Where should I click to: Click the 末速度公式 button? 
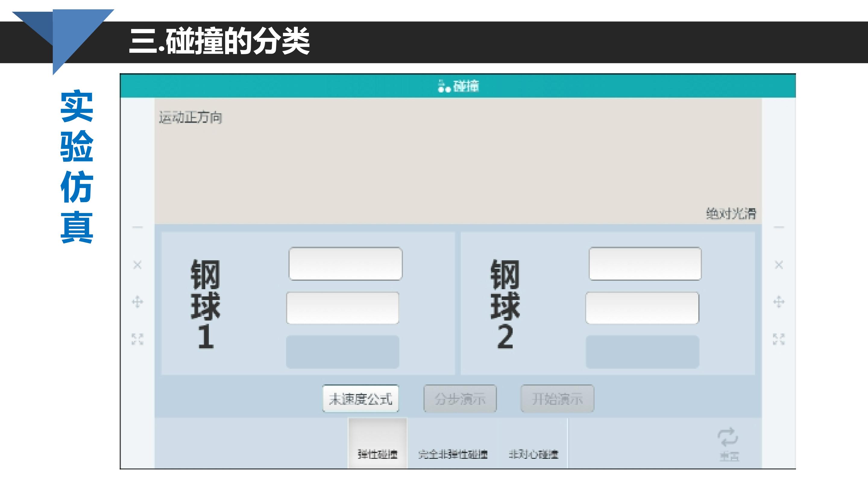[360, 399]
